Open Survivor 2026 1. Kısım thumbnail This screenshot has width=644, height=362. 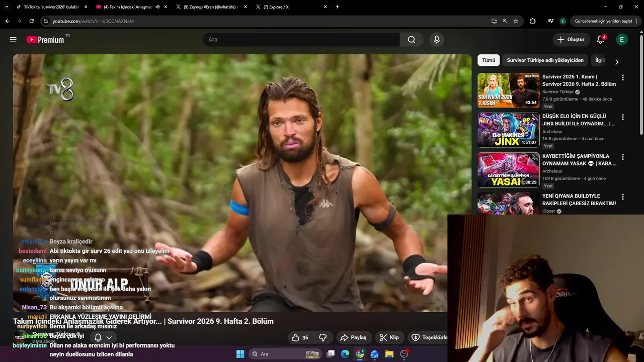(508, 90)
